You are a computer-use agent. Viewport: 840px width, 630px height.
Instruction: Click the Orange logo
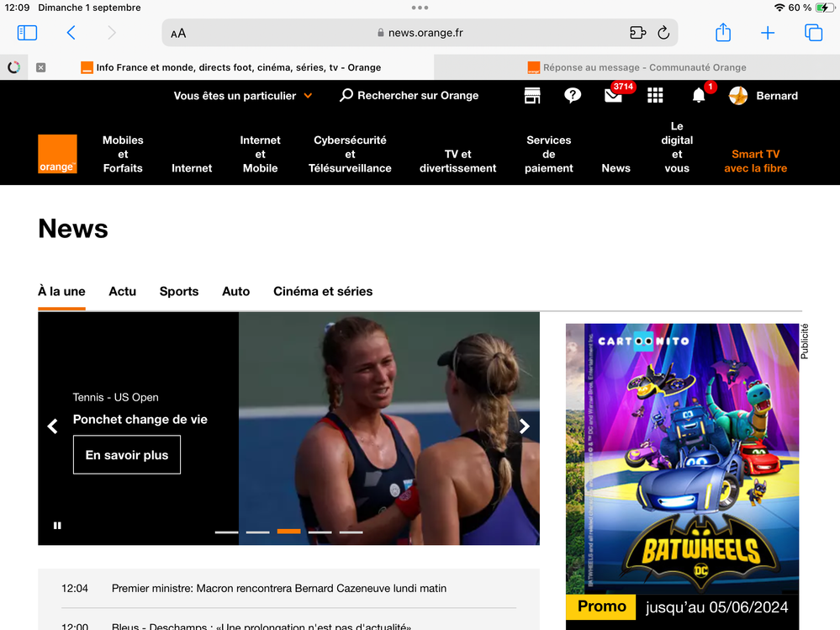click(x=57, y=154)
